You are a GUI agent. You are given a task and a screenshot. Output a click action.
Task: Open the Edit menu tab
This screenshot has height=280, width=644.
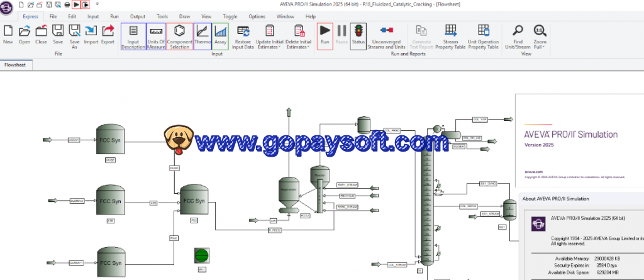(x=72, y=16)
